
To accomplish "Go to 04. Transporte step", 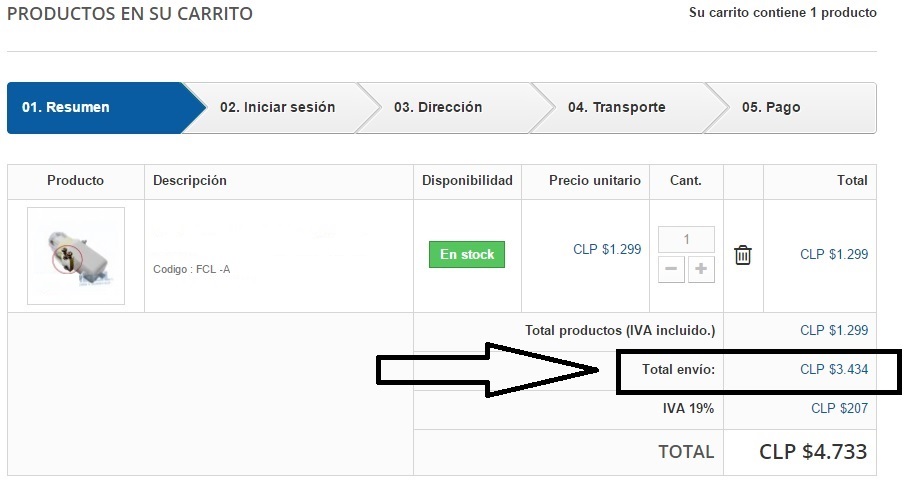I will 616,108.
